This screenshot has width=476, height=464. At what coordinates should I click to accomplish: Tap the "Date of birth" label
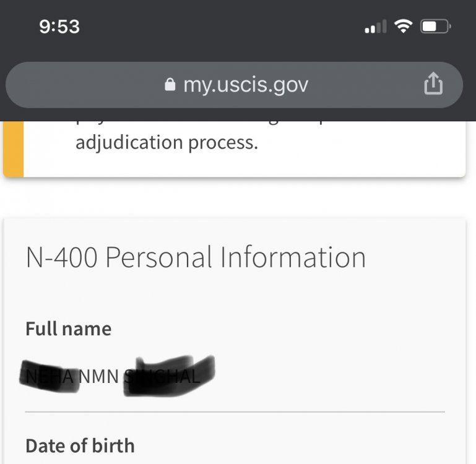click(80, 445)
